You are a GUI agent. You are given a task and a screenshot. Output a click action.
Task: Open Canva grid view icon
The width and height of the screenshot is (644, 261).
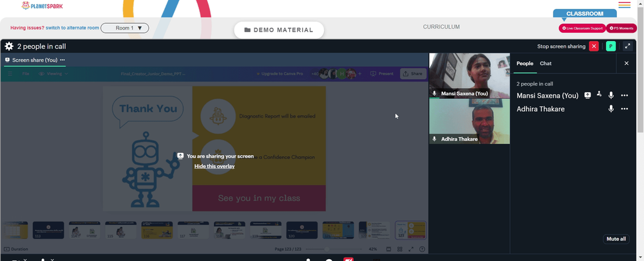coord(400,249)
